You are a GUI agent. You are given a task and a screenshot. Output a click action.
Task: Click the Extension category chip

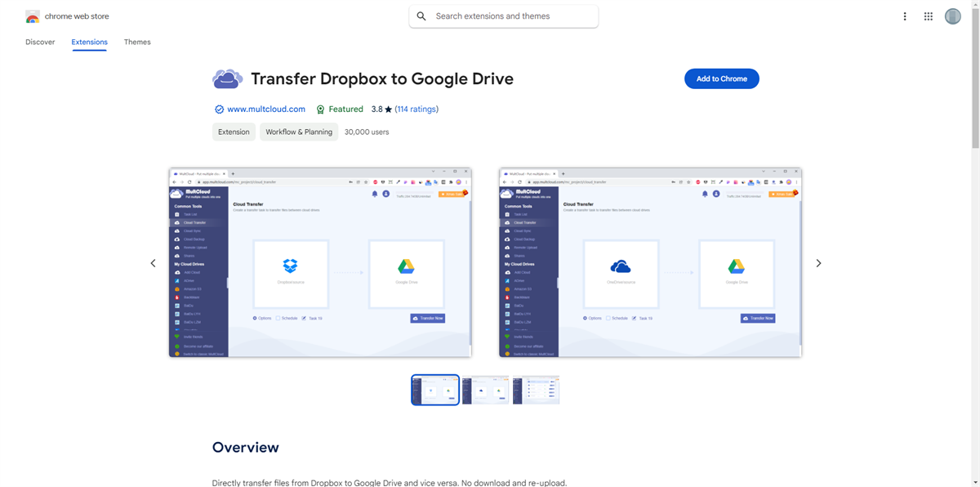[234, 132]
